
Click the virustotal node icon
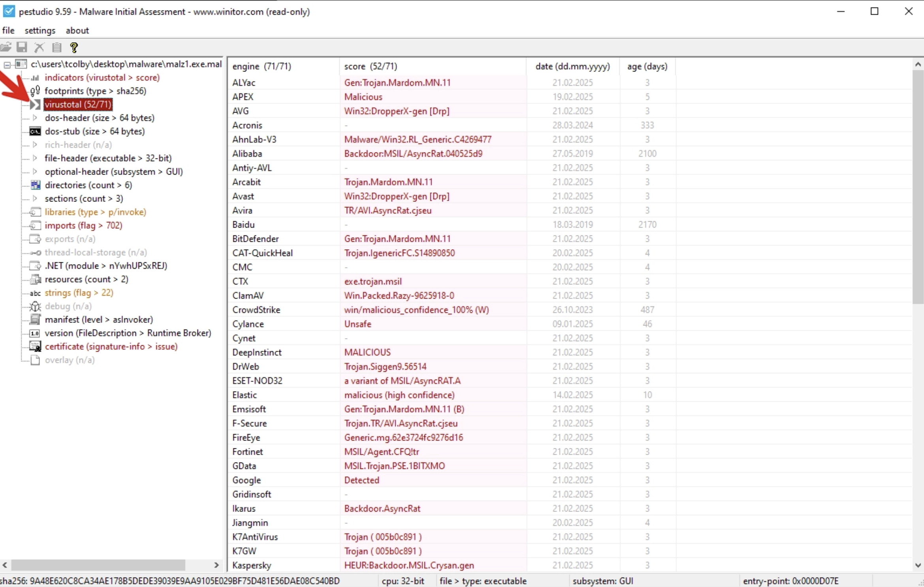tap(35, 104)
